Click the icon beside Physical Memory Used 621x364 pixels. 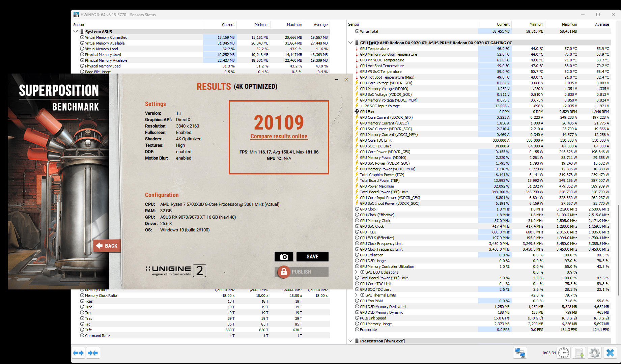tap(82, 55)
